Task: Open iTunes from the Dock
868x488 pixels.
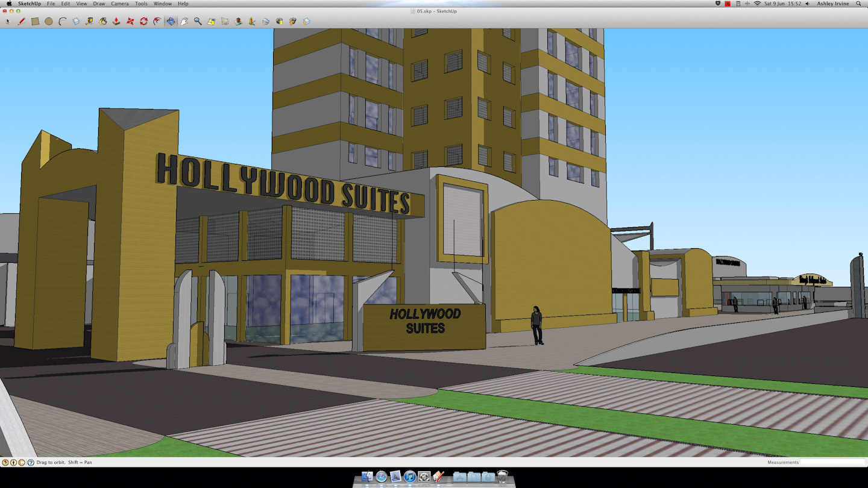Action: click(410, 477)
